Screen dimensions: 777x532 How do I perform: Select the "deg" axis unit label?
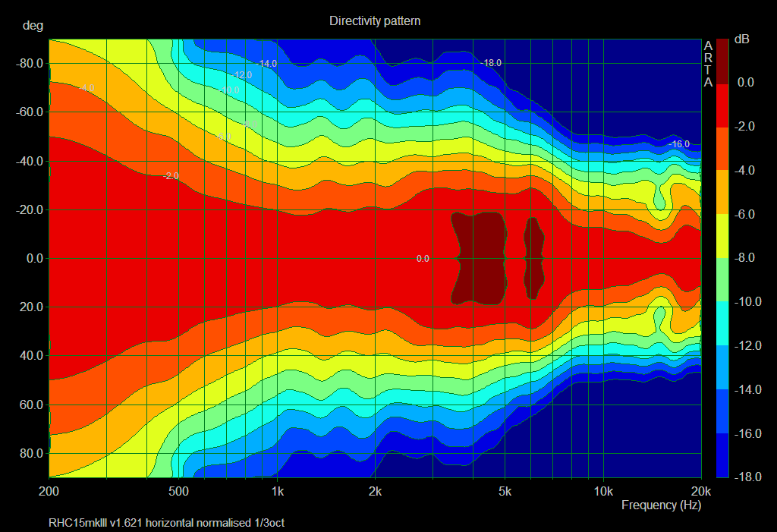tap(33, 25)
